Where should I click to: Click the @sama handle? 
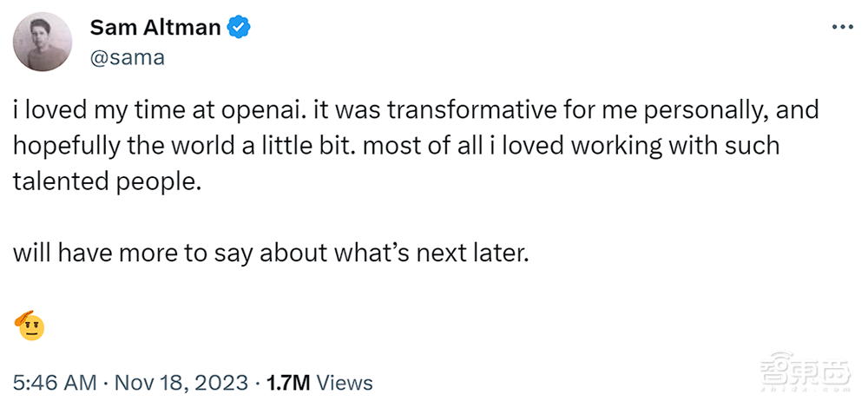127,57
